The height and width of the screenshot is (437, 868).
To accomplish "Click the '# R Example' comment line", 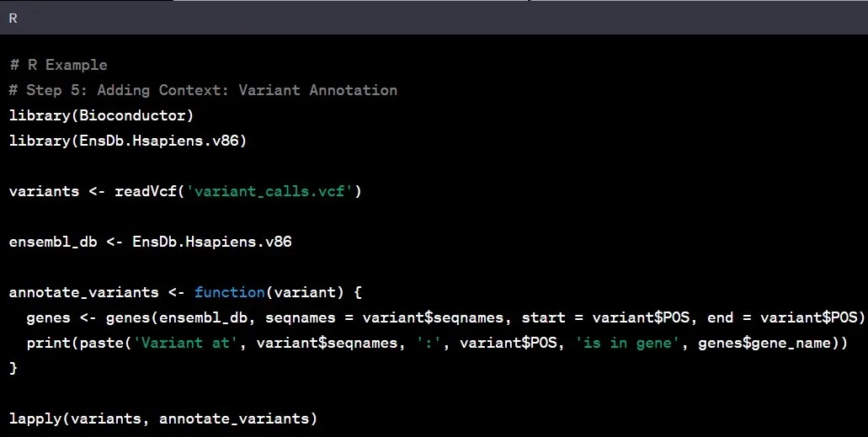I will pyautogui.click(x=58, y=65).
